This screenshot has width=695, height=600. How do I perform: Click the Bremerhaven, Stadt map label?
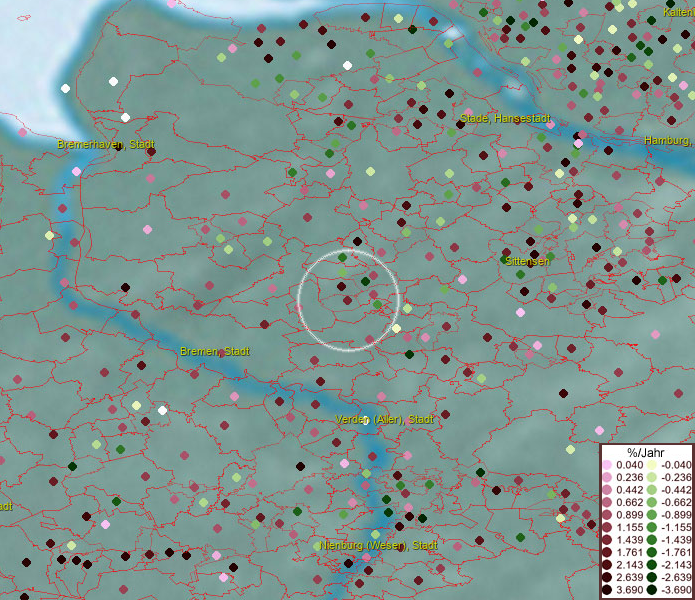click(x=105, y=145)
